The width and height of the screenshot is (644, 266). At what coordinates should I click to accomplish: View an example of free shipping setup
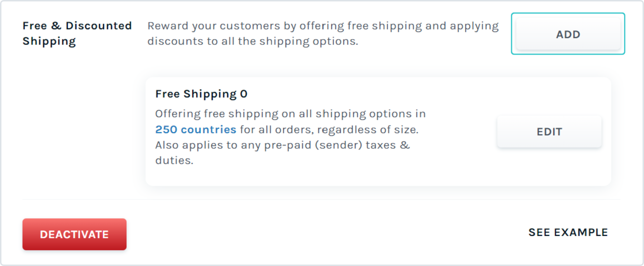[568, 232]
